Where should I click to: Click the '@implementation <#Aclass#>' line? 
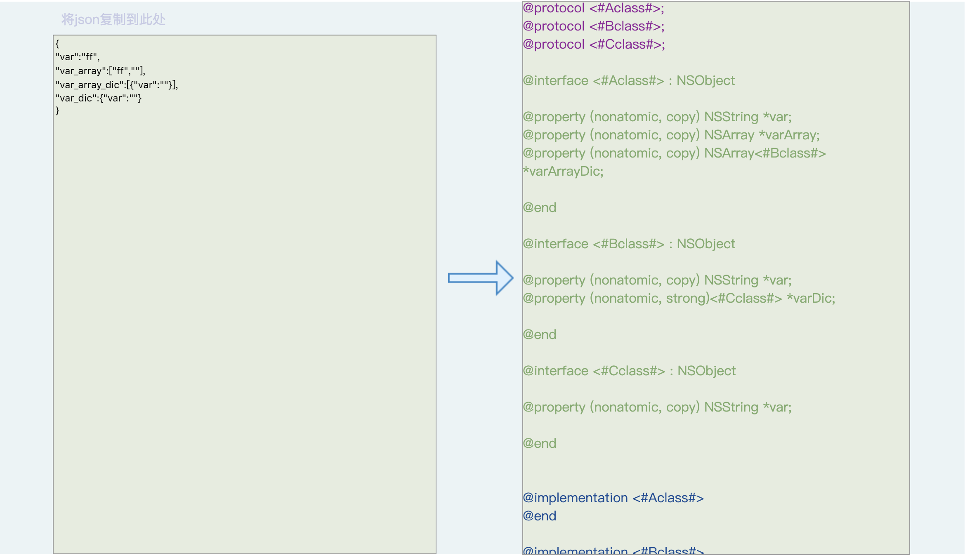pos(613,498)
